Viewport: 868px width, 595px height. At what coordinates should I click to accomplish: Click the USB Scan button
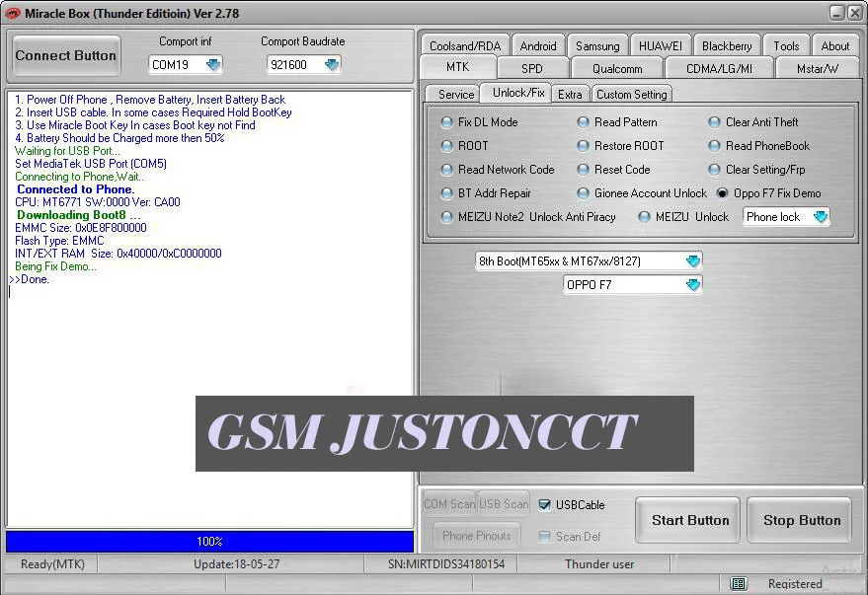(504, 504)
